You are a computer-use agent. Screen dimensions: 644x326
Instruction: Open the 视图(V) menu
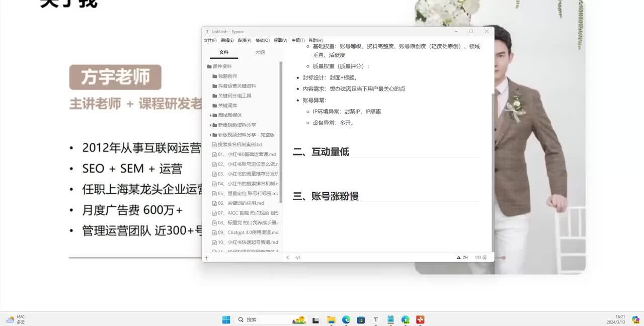pos(280,40)
